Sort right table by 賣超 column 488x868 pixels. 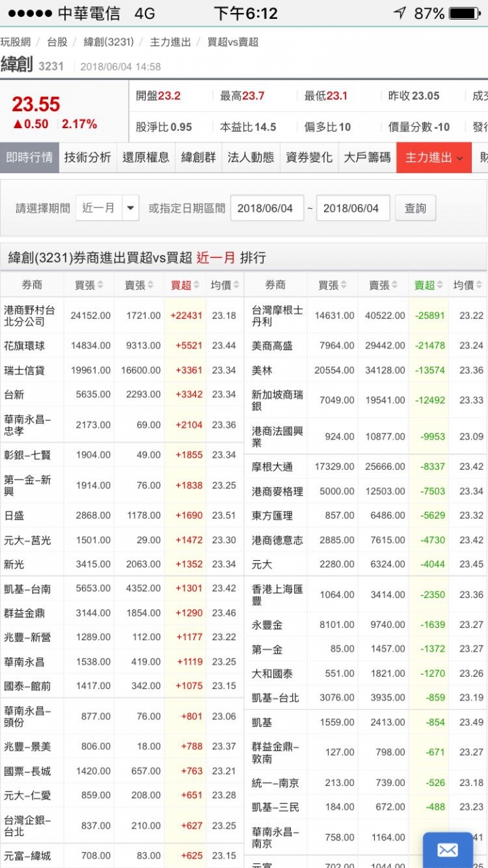(428, 285)
